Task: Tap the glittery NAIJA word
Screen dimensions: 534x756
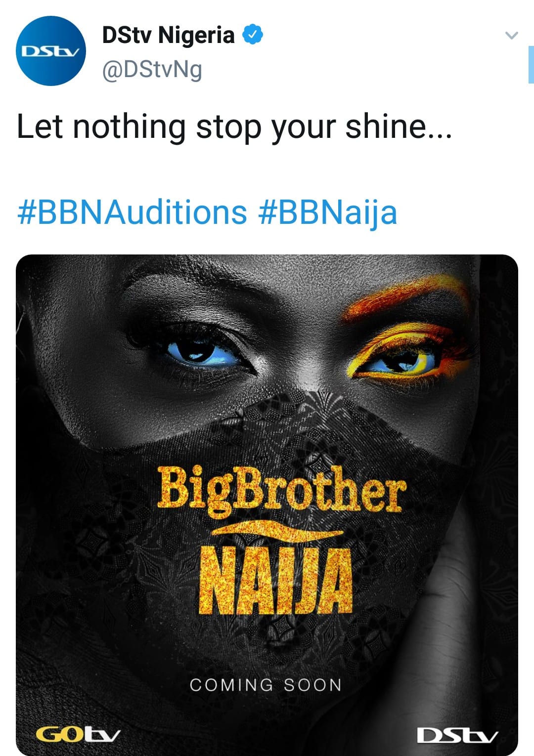Action: (x=276, y=579)
